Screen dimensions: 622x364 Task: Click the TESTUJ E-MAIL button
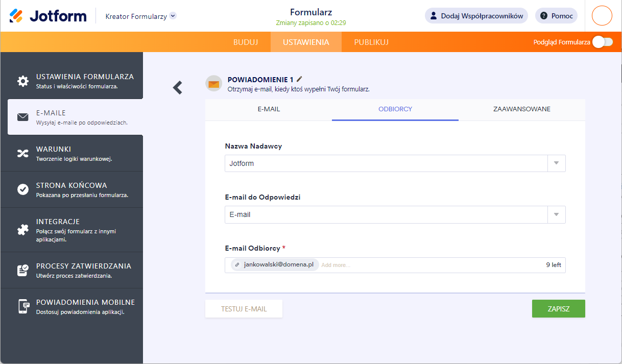point(244,309)
